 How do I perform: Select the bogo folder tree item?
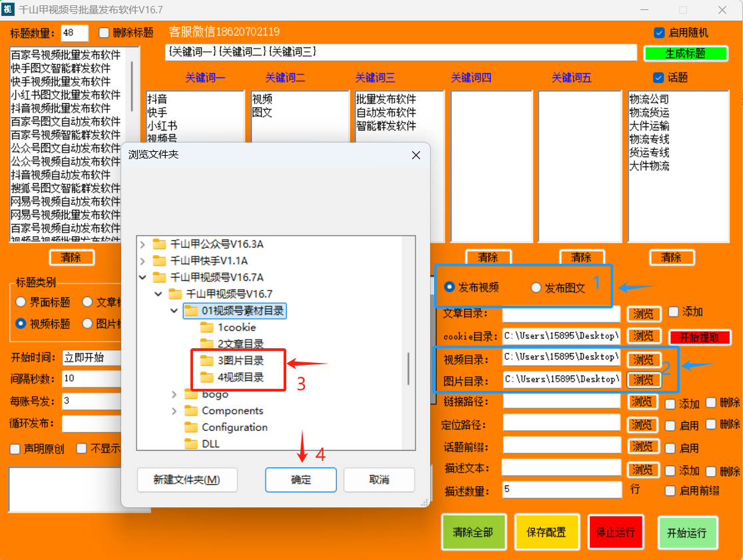[214, 394]
